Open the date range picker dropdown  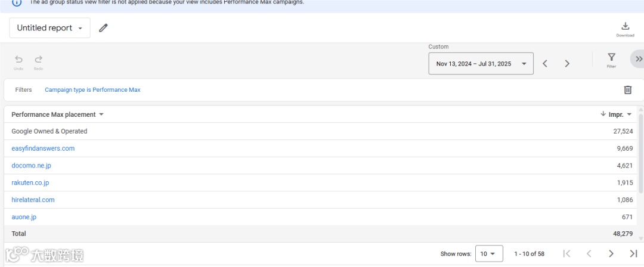click(481, 64)
